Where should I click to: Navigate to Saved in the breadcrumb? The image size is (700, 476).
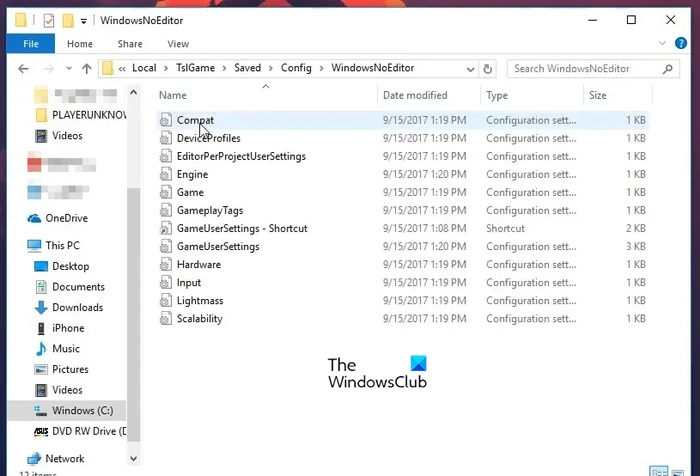click(x=247, y=68)
